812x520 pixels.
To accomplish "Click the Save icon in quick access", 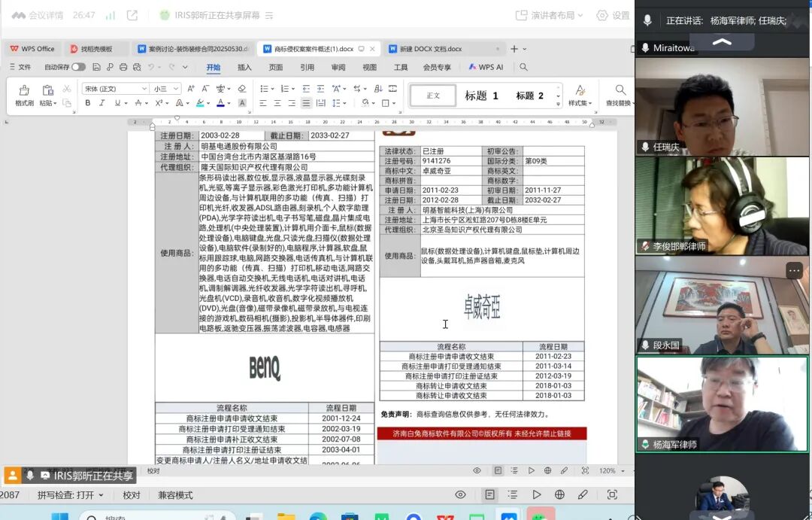I will pos(96,67).
